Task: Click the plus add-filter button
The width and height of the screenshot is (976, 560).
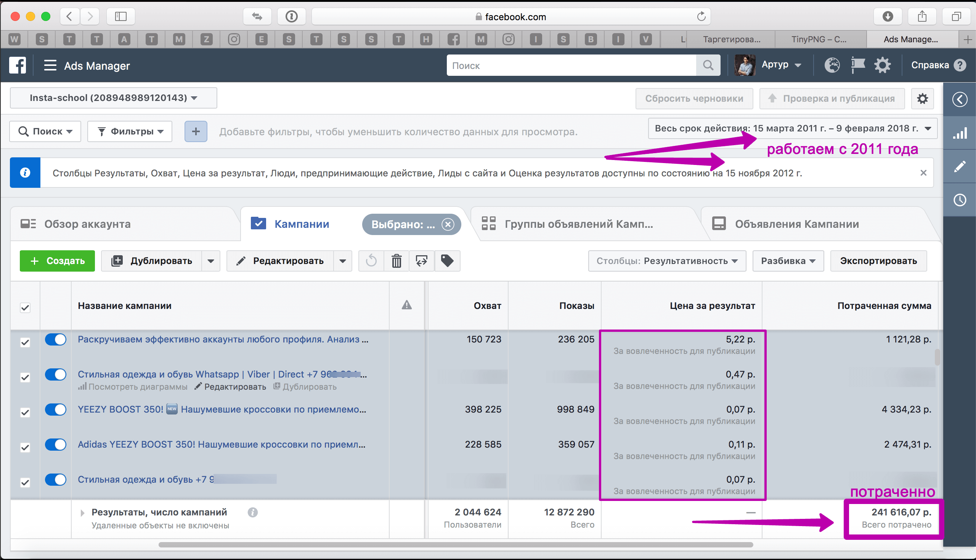Action: 196,131
